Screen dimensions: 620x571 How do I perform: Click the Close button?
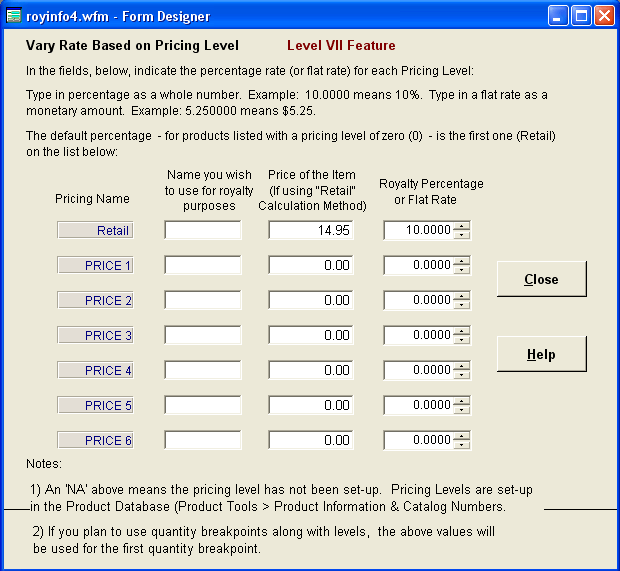pos(541,279)
